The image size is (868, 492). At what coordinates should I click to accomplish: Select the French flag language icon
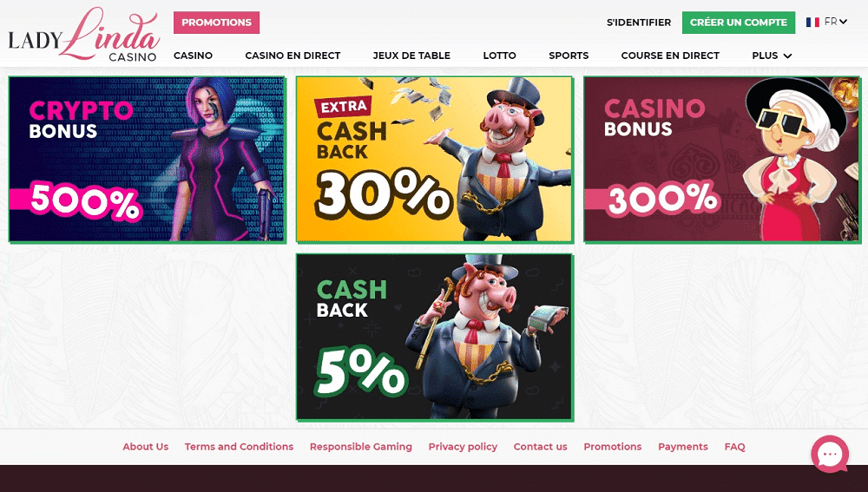click(812, 23)
